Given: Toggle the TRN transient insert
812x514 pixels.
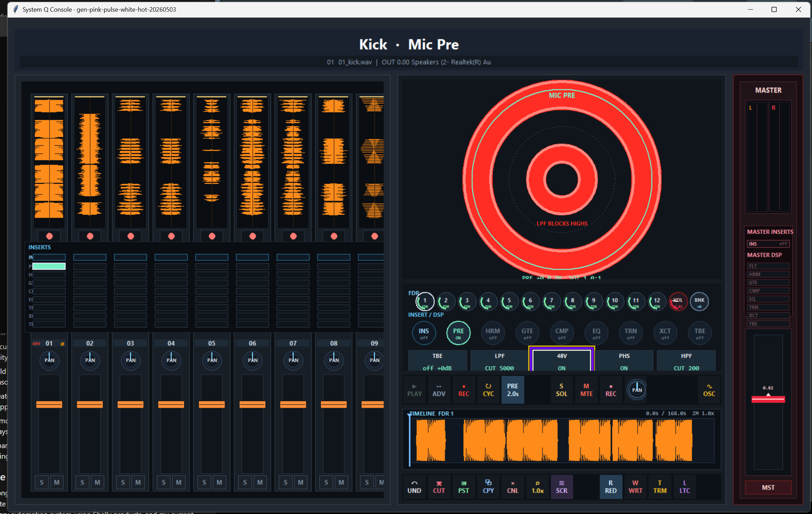Looking at the screenshot, I should click(631, 333).
